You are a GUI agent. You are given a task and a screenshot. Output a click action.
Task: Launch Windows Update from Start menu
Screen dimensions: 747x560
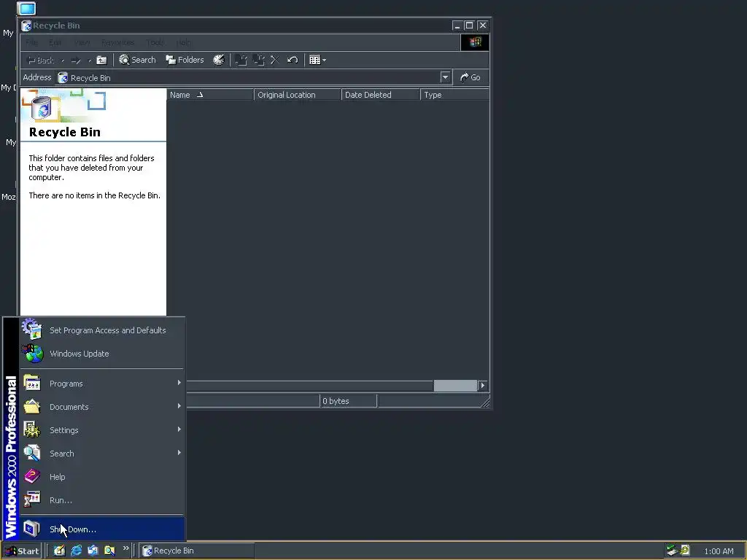click(101, 354)
